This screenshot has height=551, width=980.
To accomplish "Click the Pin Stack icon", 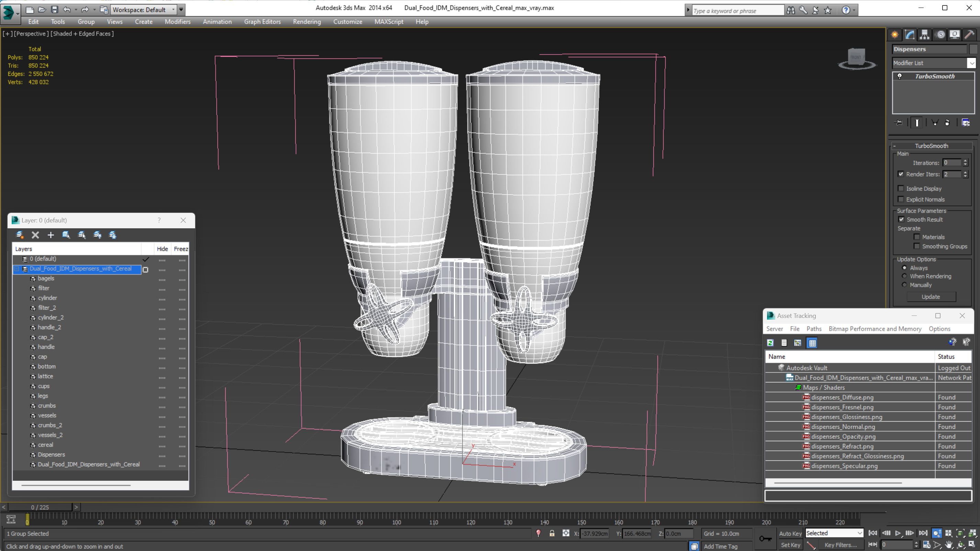I will point(899,123).
